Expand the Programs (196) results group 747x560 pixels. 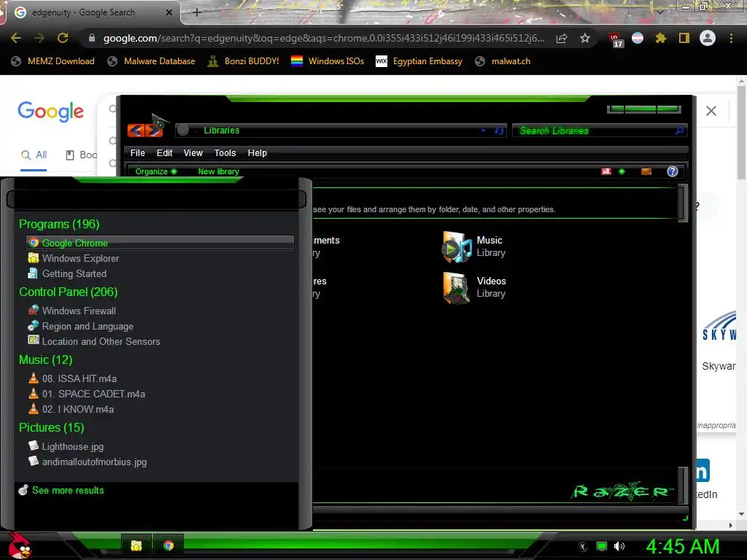59,225
